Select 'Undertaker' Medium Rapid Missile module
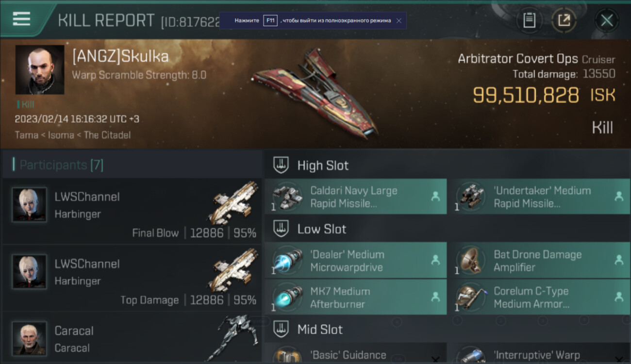The image size is (631, 364). point(539,197)
